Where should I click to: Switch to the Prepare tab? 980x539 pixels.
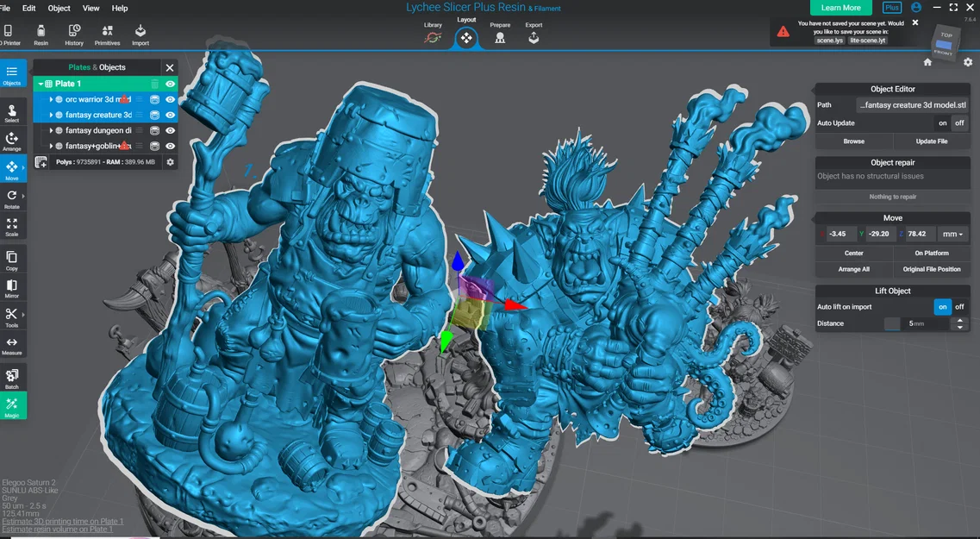[500, 34]
